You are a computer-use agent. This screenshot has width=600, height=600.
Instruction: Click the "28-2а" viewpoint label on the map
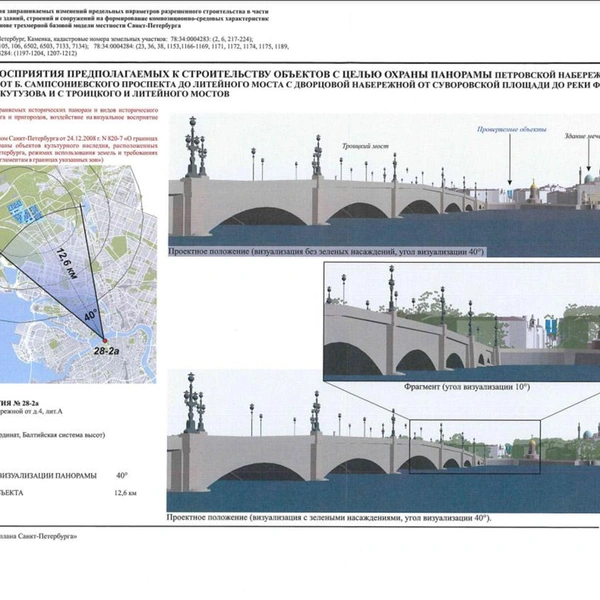click(106, 351)
